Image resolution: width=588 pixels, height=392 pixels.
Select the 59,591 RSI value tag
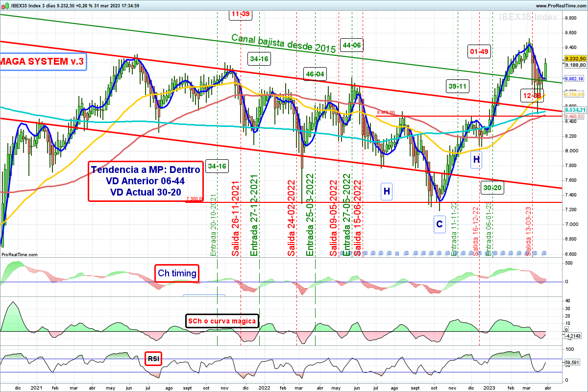tap(571, 363)
